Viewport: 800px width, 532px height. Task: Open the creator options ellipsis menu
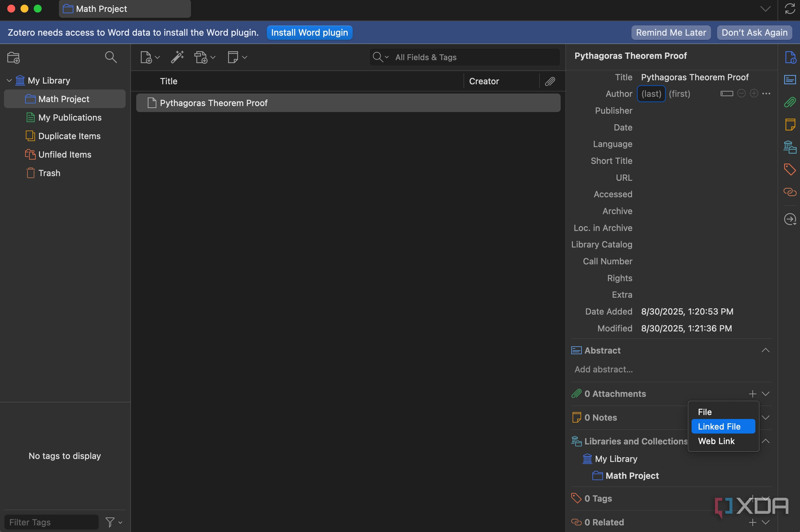[x=766, y=93]
